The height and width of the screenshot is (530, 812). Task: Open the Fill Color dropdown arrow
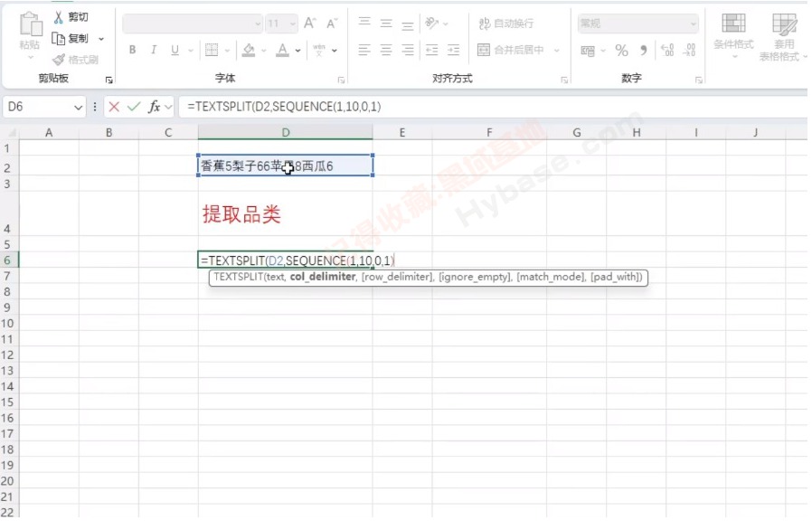264,51
